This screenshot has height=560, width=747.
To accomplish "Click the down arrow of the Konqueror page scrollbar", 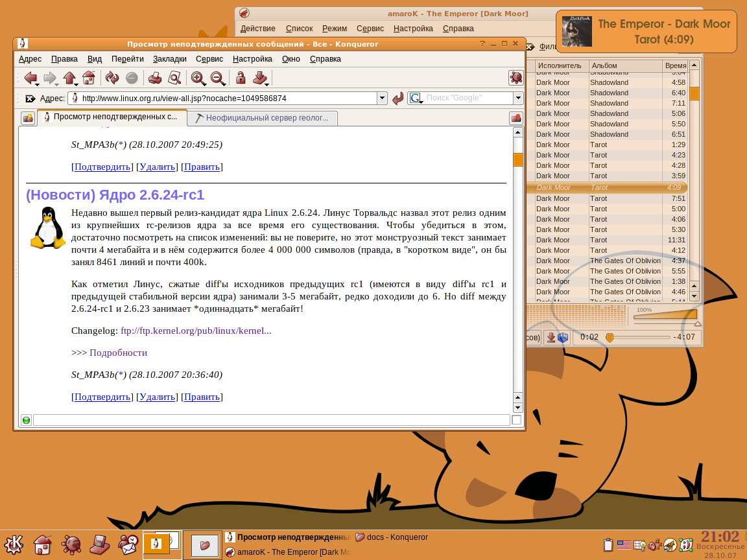I will tap(518, 408).
